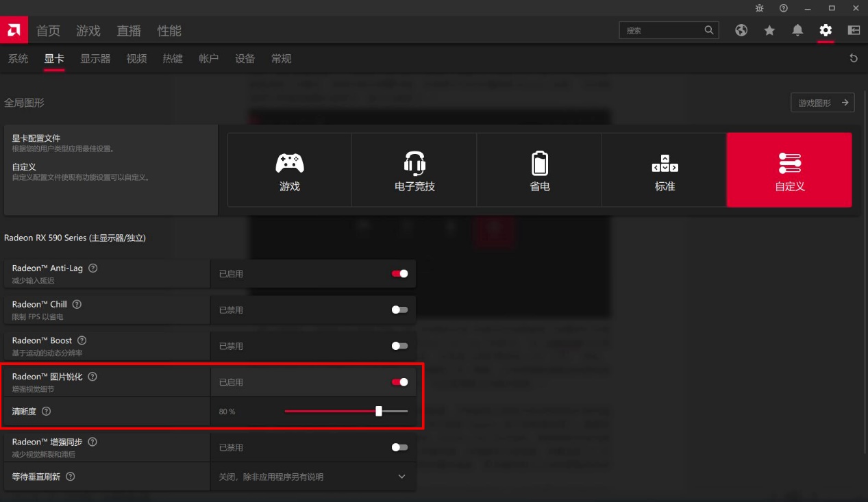Maximize the Radeon Software window
Image resolution: width=868 pixels, height=502 pixels.
pos(832,8)
